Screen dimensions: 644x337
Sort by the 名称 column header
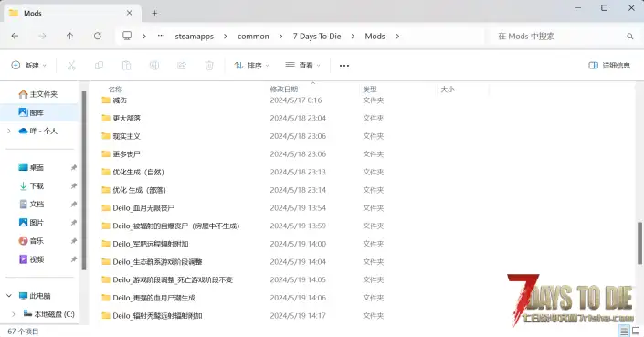click(x=115, y=89)
